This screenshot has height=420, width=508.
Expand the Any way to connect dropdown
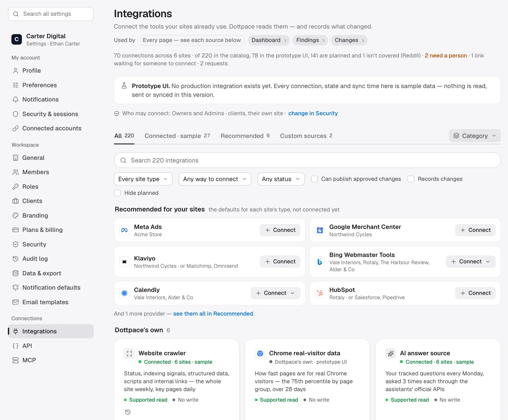[x=215, y=179]
